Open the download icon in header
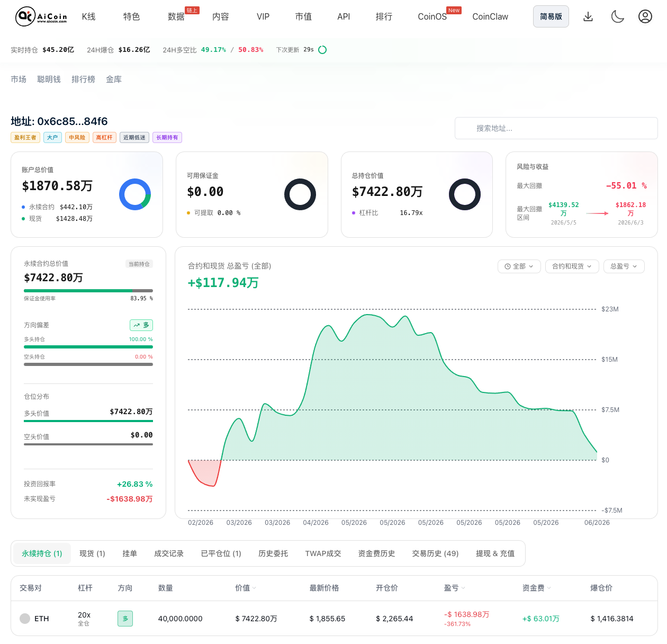 588,16
